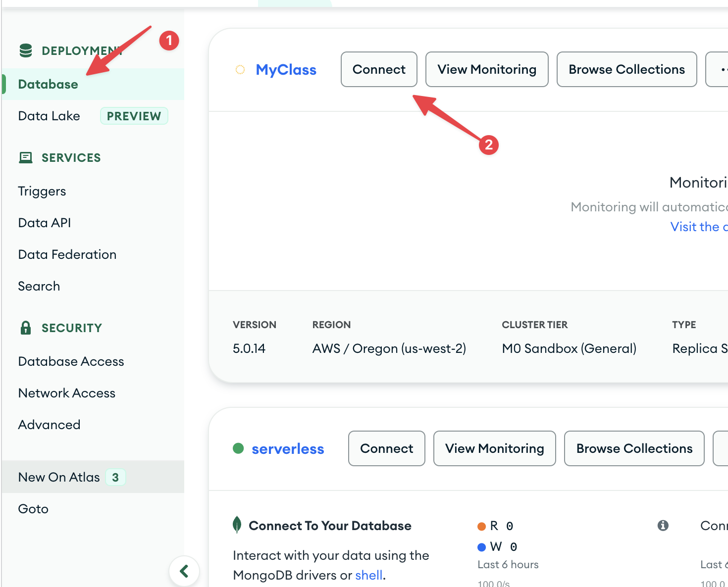Open the serverless instance name link
Screen dimensions: 728x587
[x=288, y=449]
